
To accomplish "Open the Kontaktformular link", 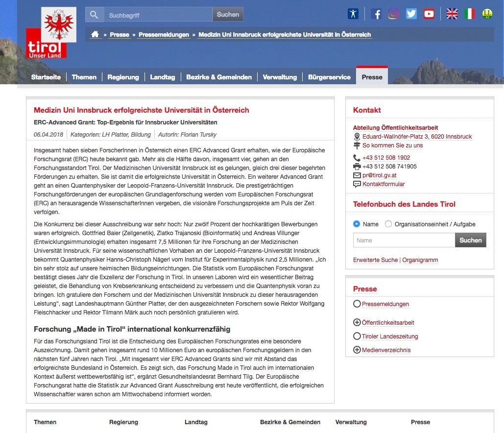I will 384,184.
